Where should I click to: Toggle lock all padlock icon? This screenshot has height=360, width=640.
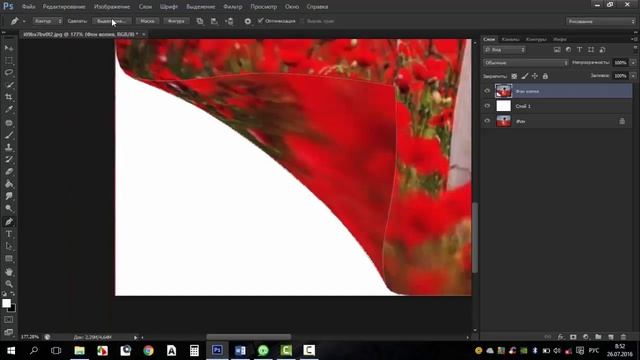click(x=545, y=76)
